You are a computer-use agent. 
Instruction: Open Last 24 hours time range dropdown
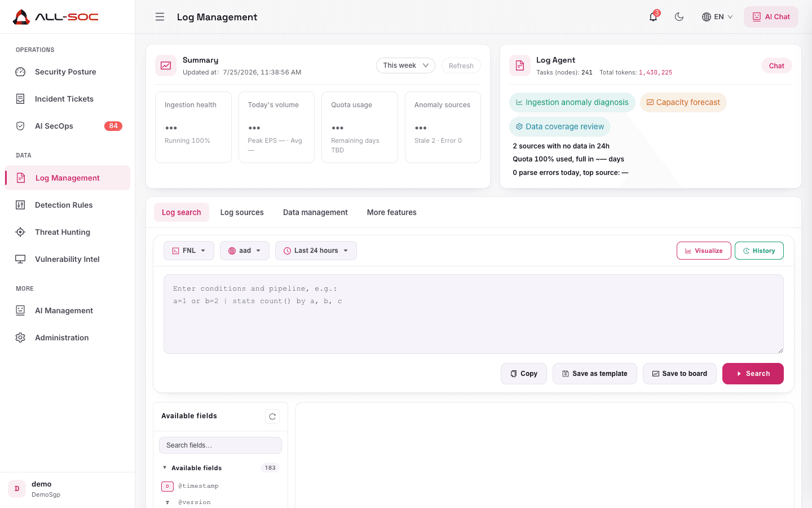pos(316,251)
